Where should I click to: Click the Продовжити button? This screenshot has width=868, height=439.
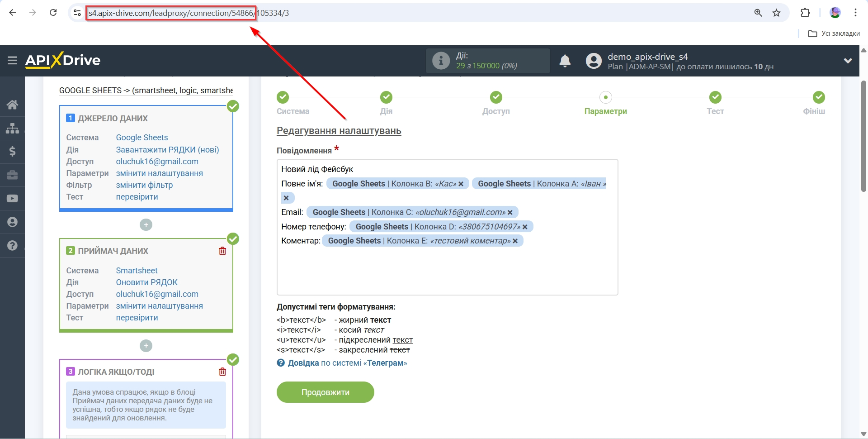point(325,392)
